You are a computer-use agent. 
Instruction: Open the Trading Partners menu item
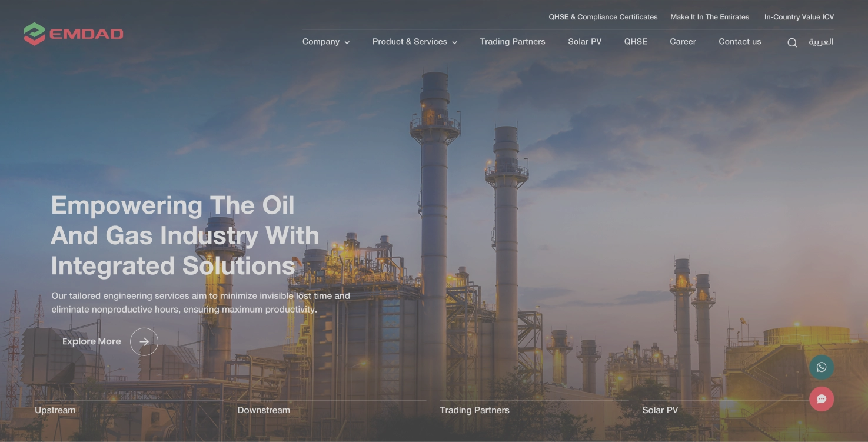point(512,42)
